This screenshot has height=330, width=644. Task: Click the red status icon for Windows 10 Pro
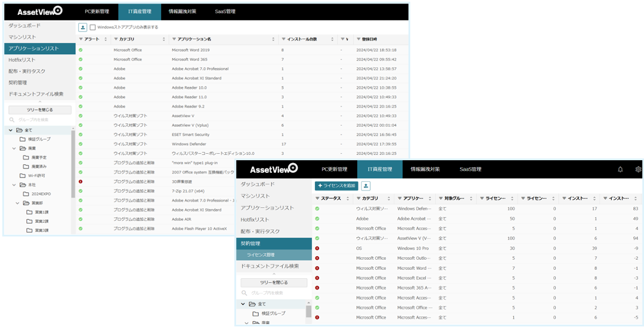coord(317,248)
